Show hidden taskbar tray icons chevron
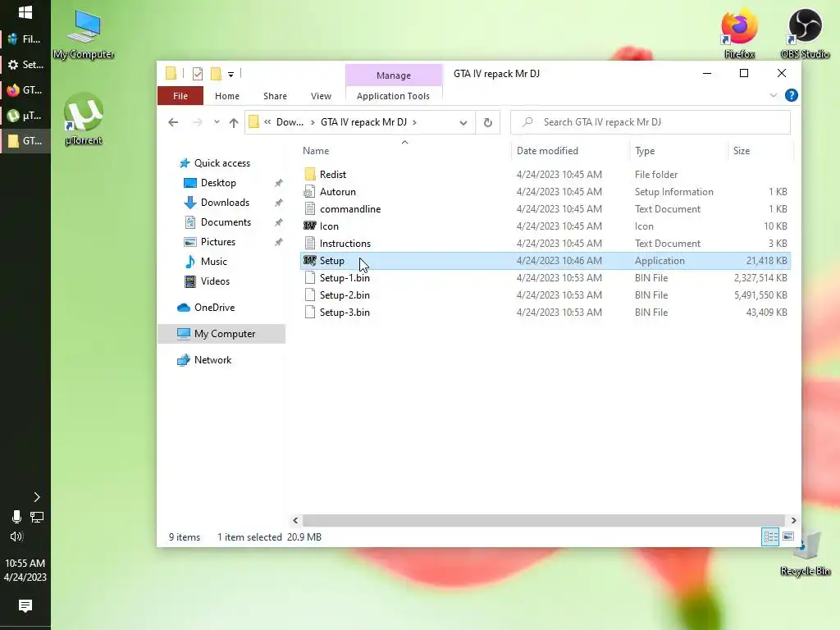Image resolution: width=840 pixels, height=630 pixels. point(36,497)
